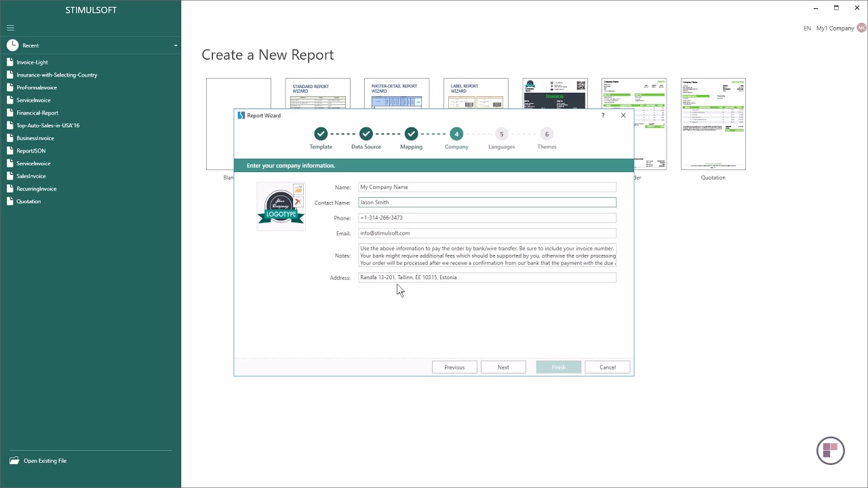Go to the Mapping wizard step
Image resolution: width=868 pixels, height=488 pixels.
pos(411,138)
